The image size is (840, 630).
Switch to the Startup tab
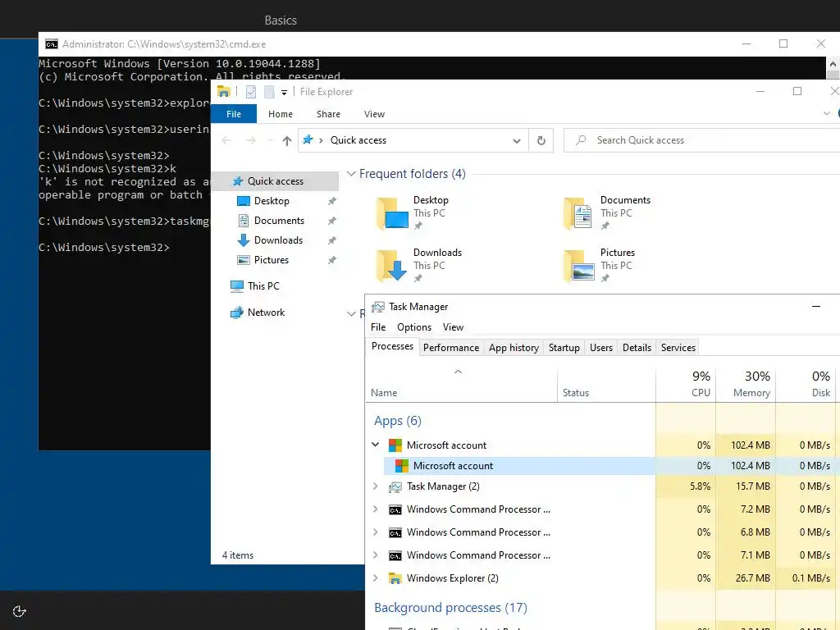click(x=564, y=348)
